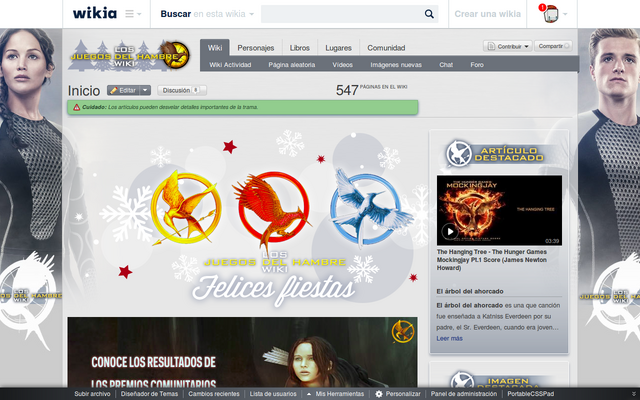Screen dimensions: 640x400
Task: Play The Hanging Tree video
Action: (450, 232)
